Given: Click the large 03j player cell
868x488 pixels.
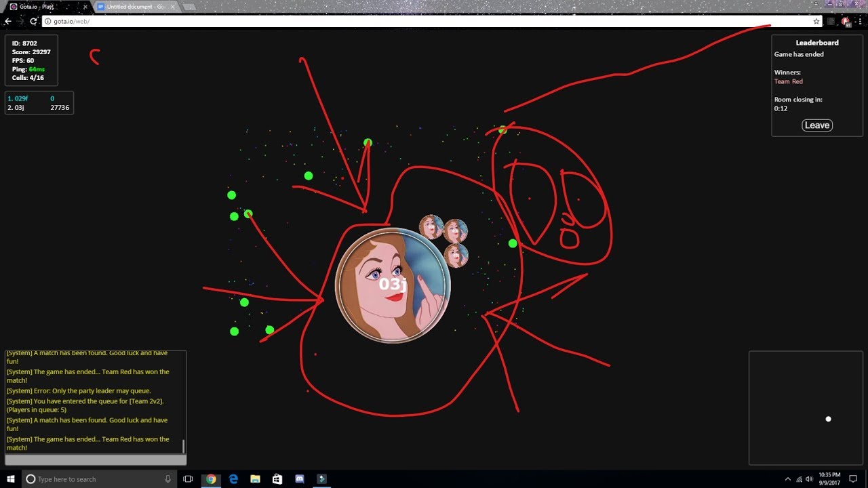Looking at the screenshot, I should click(x=392, y=285).
